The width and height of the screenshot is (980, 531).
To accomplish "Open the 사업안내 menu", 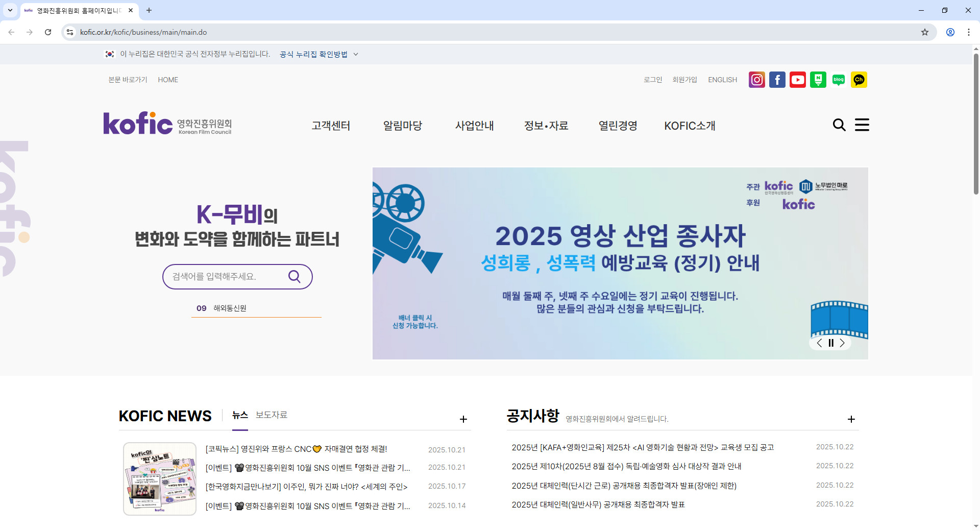I will 474,126.
